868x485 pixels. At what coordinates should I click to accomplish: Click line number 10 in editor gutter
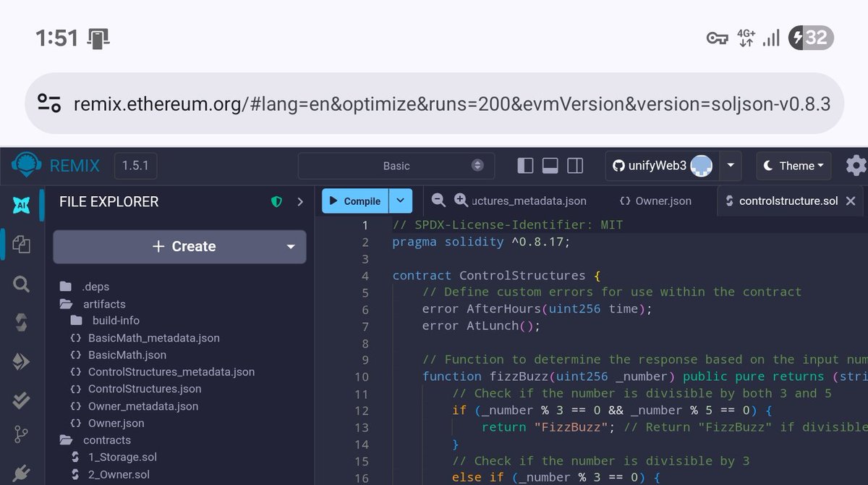361,376
